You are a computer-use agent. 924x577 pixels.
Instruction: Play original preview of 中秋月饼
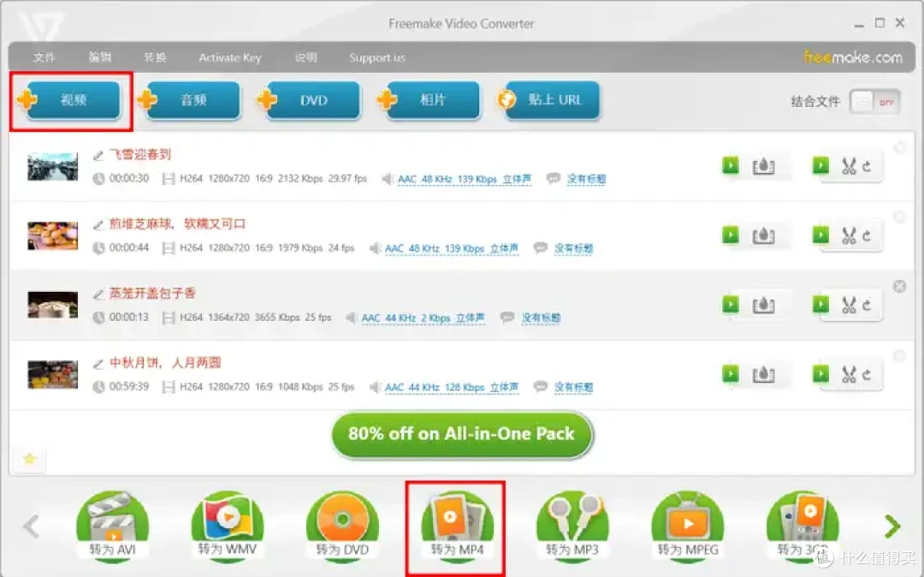pyautogui.click(x=731, y=373)
